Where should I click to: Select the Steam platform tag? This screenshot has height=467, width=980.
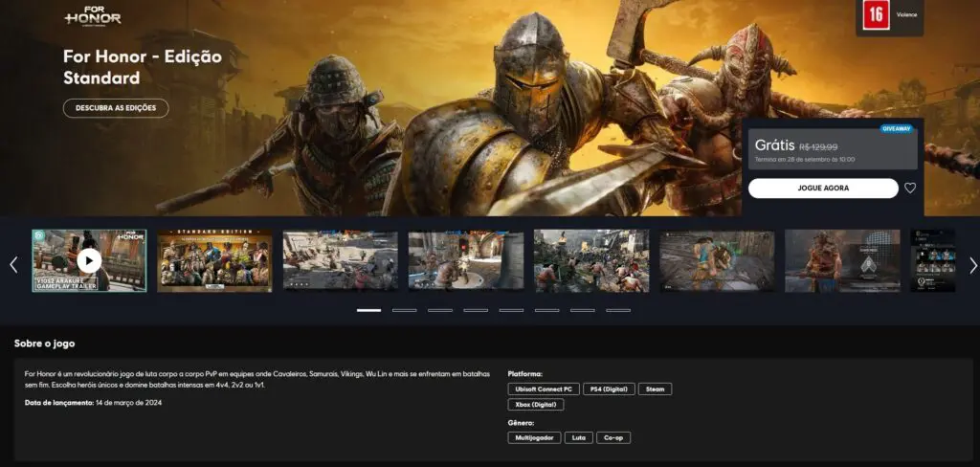point(655,389)
